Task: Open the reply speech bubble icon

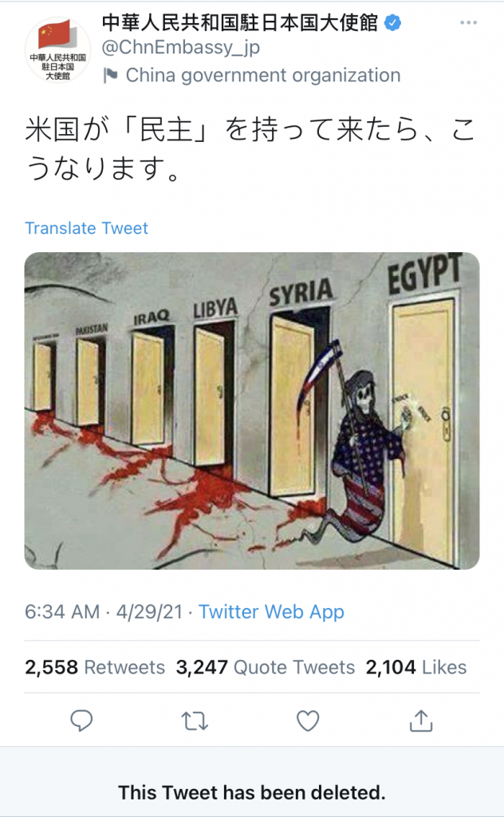Action: [x=81, y=720]
